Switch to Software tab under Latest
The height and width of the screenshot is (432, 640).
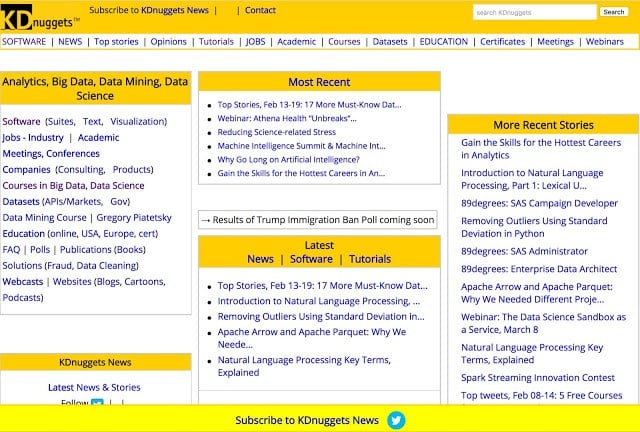pyautogui.click(x=311, y=259)
